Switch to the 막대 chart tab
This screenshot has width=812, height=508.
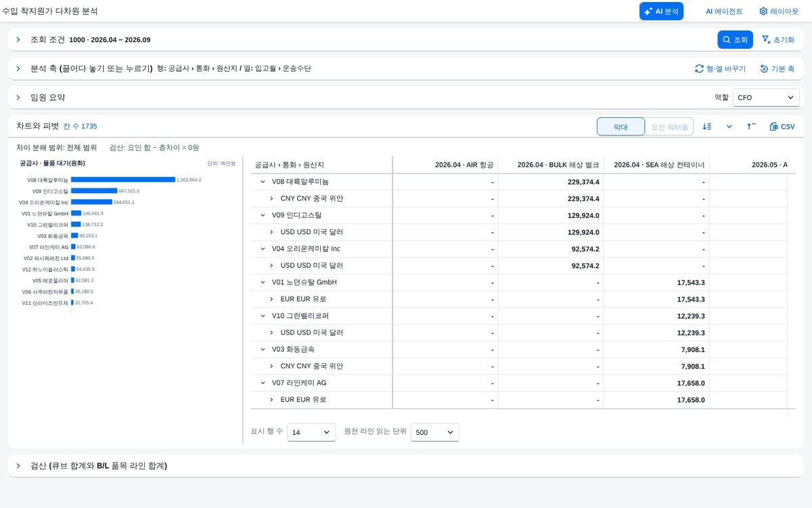coord(621,127)
